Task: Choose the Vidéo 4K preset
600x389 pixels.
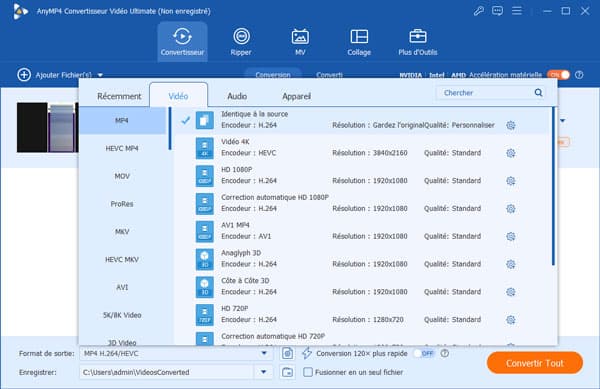Action: (362, 148)
